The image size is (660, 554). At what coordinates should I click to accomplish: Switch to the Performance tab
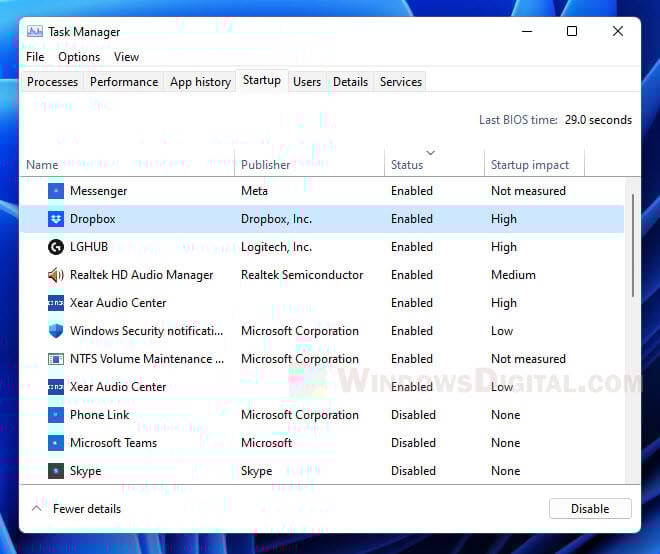pyautogui.click(x=124, y=82)
